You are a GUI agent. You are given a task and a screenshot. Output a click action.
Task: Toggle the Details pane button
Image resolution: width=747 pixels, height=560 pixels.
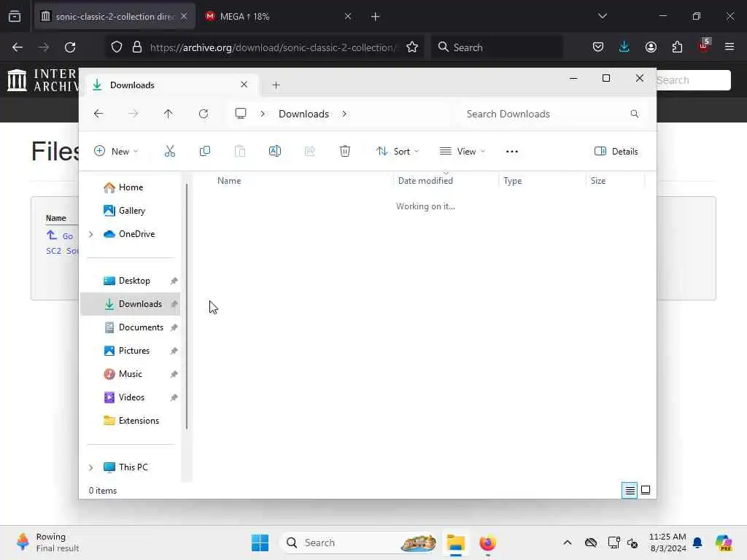(x=616, y=152)
